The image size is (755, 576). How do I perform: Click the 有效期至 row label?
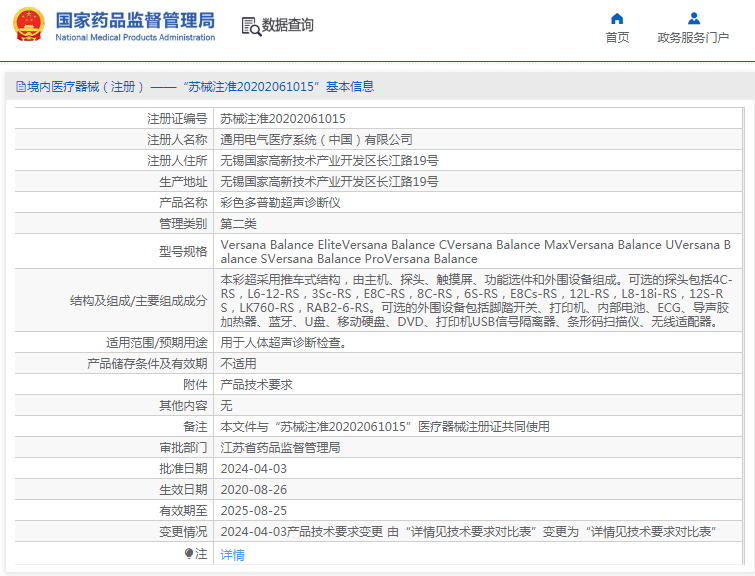point(183,511)
